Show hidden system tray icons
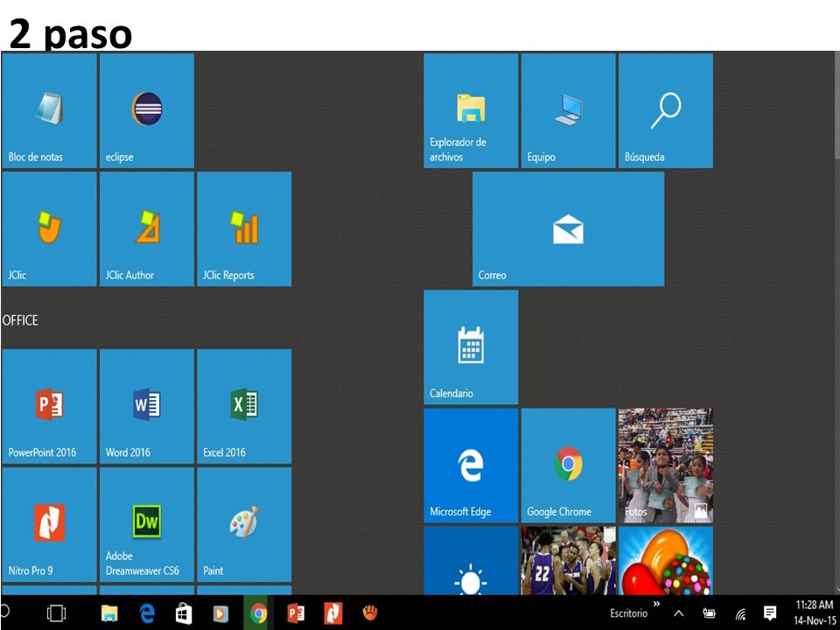 [x=678, y=613]
